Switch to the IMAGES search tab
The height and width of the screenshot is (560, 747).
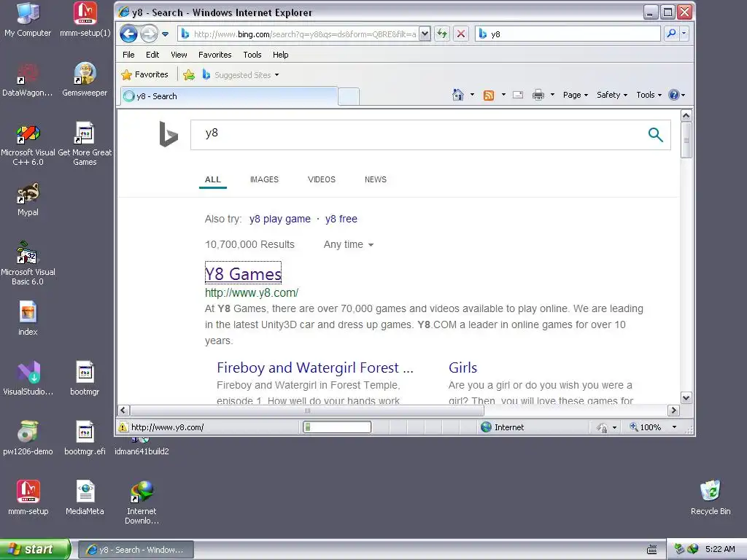(x=264, y=179)
